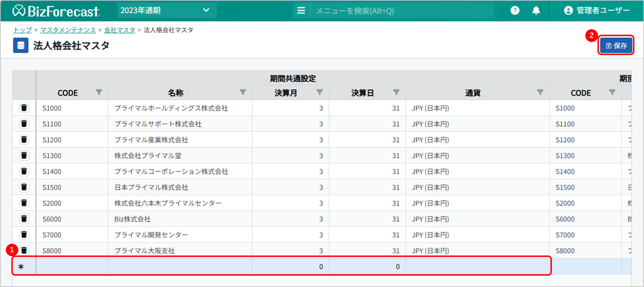
Task: Click the hamburger menu icon
Action: tap(301, 11)
